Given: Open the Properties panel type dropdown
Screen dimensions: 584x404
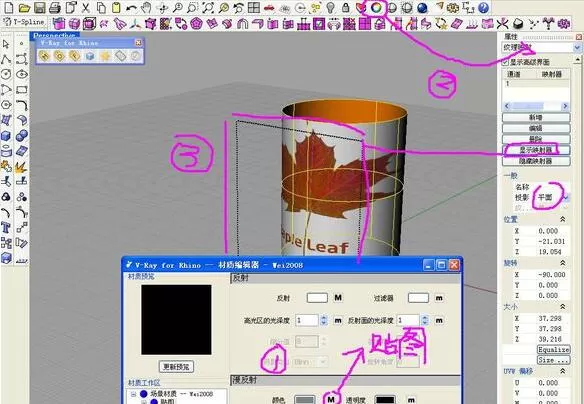Looking at the screenshot, I should (577, 47).
